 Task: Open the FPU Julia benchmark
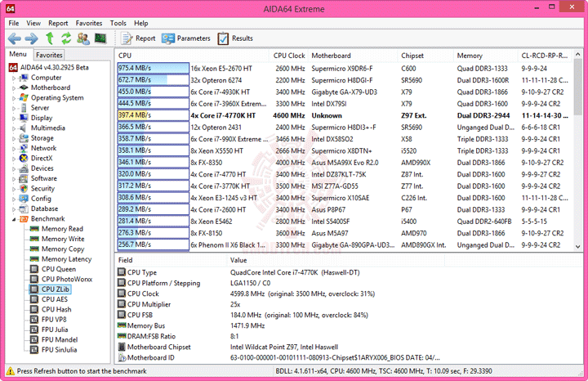click(55, 329)
